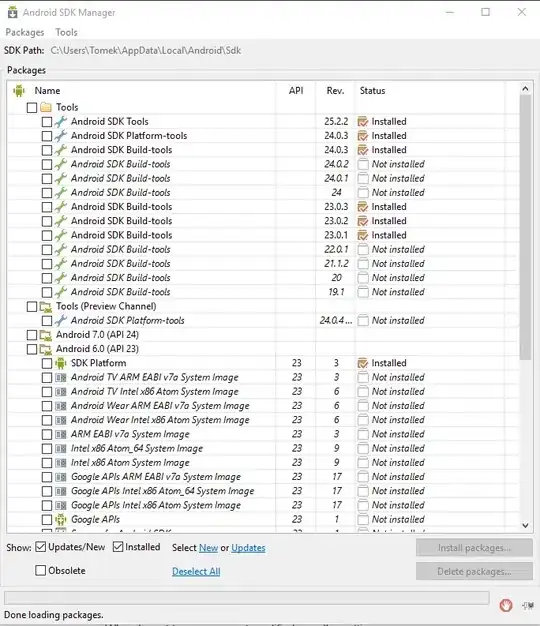The image size is (540, 626).
Task: Click the packages list vertical scrollbar thumb
Action: point(525,227)
